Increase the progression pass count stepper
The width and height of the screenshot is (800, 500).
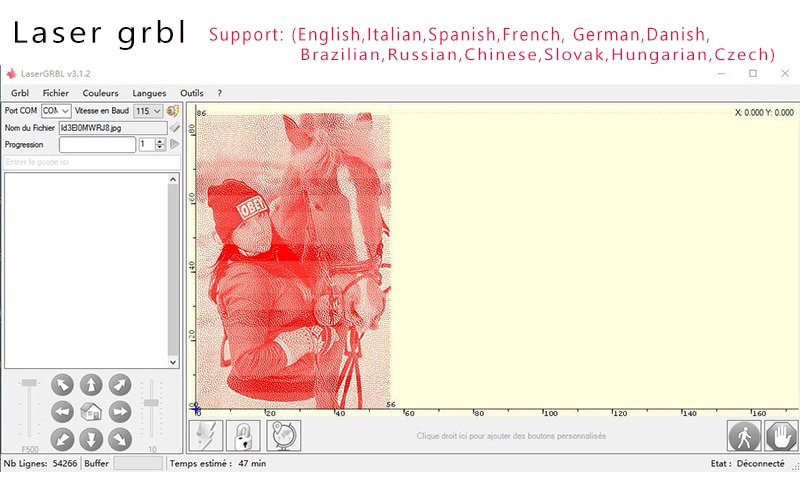point(160,141)
